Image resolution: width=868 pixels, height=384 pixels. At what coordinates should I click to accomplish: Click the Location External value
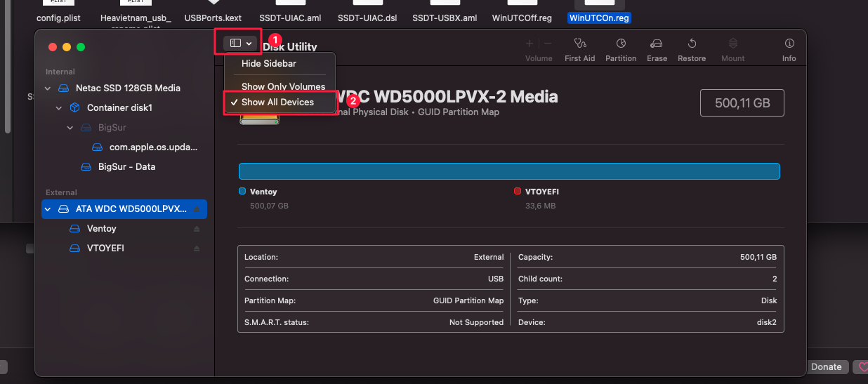pyautogui.click(x=489, y=257)
